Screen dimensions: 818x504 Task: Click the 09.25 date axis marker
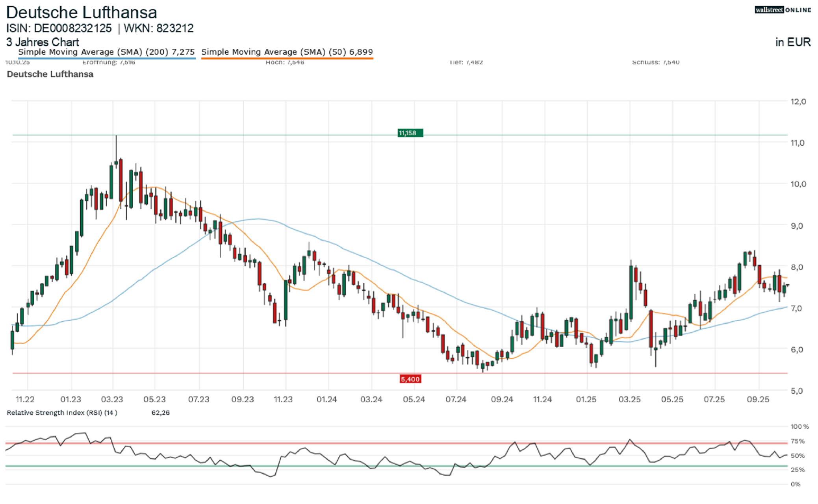[758, 399]
